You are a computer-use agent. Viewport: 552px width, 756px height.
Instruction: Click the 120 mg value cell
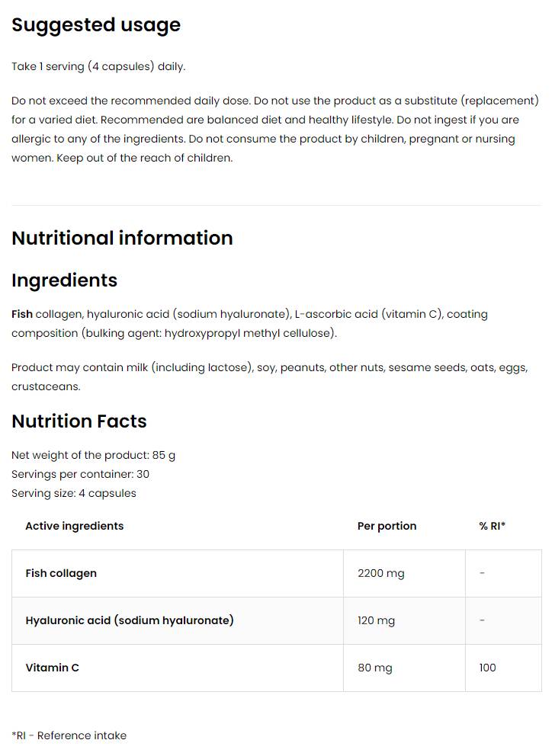[x=376, y=620]
